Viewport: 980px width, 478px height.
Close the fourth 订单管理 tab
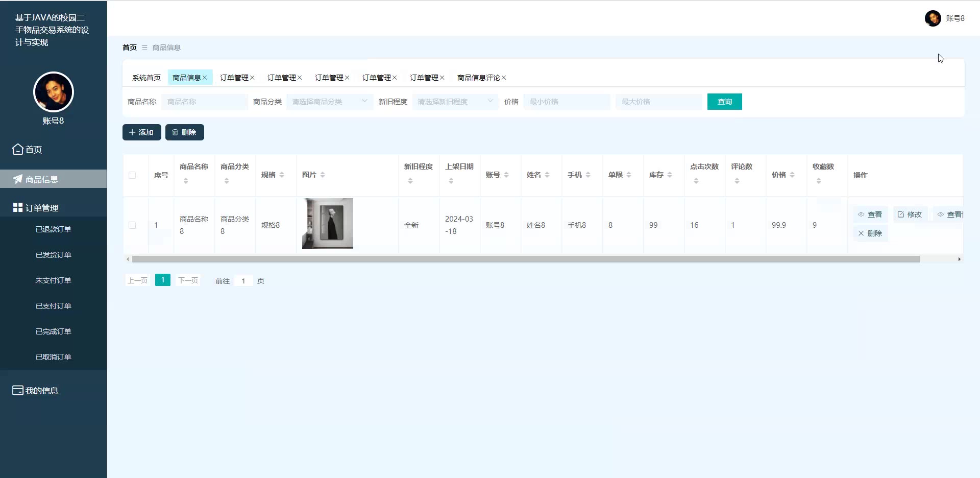coord(395,78)
